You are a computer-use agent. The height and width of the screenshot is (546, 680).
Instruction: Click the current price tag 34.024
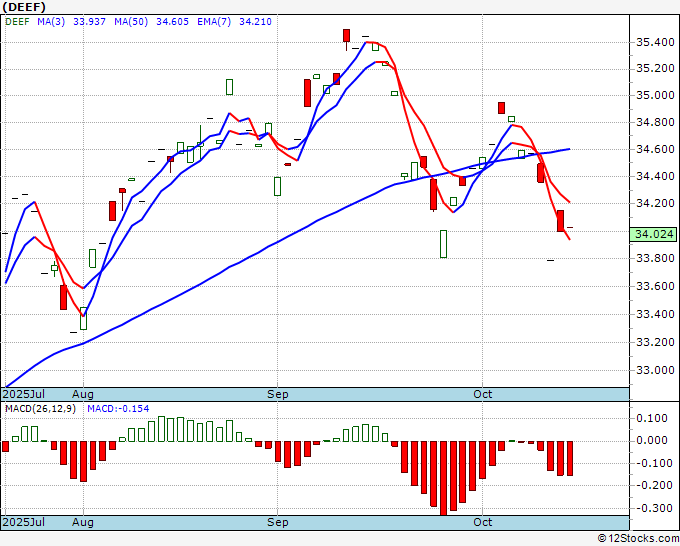[654, 234]
